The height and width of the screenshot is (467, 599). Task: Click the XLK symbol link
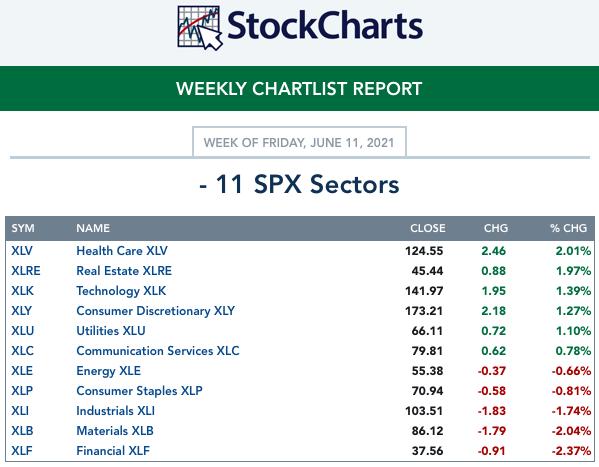[x=23, y=291]
